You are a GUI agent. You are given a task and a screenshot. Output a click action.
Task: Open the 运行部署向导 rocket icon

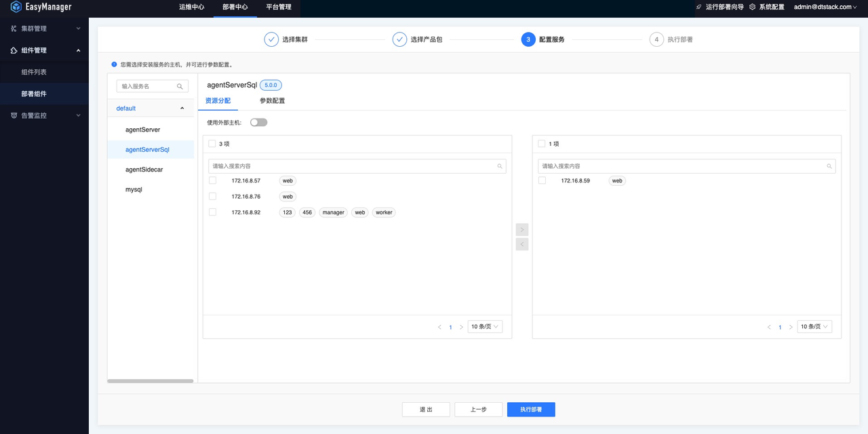698,7
